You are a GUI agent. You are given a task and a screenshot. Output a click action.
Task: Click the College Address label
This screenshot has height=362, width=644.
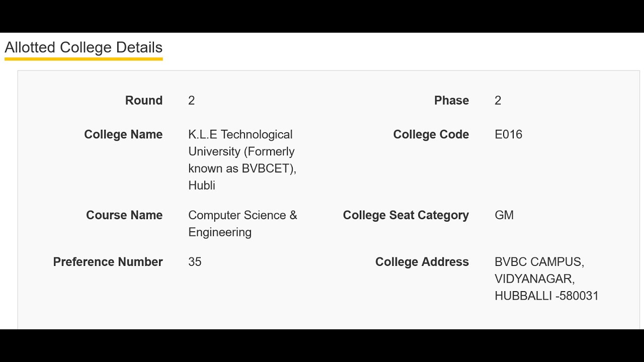(422, 262)
